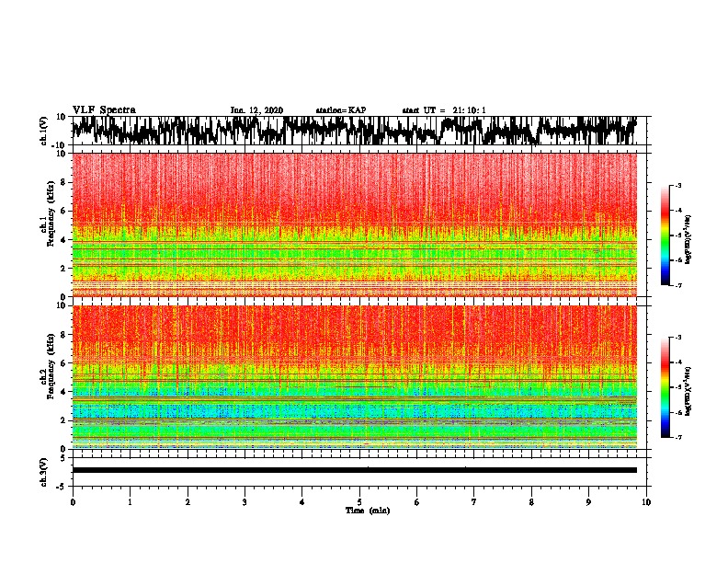The height and width of the screenshot is (563, 728).
Task: Click time axis tick label "5"
Action: 359,502
